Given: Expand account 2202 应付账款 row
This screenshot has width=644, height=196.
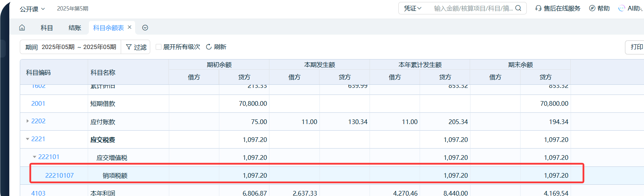Looking at the screenshot, I should coord(28,121).
